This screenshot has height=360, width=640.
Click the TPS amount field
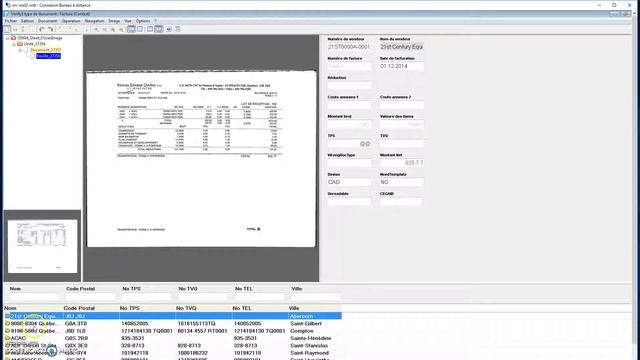tap(349, 144)
